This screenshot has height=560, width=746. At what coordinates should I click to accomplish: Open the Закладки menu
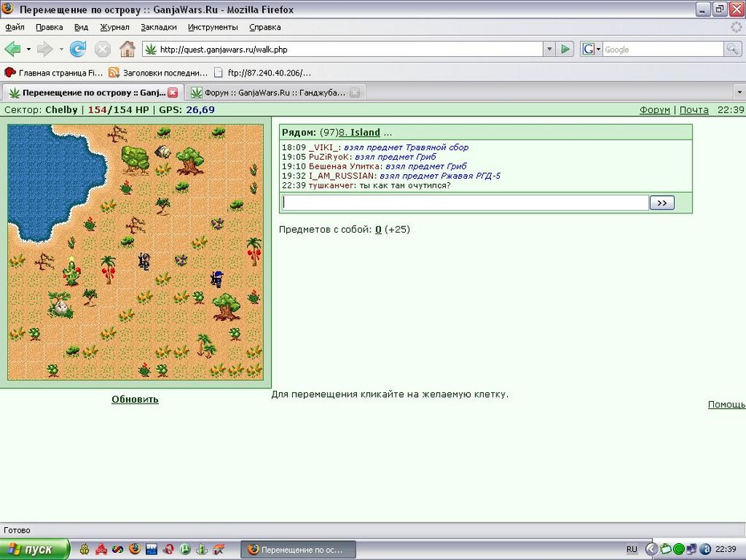(x=159, y=27)
